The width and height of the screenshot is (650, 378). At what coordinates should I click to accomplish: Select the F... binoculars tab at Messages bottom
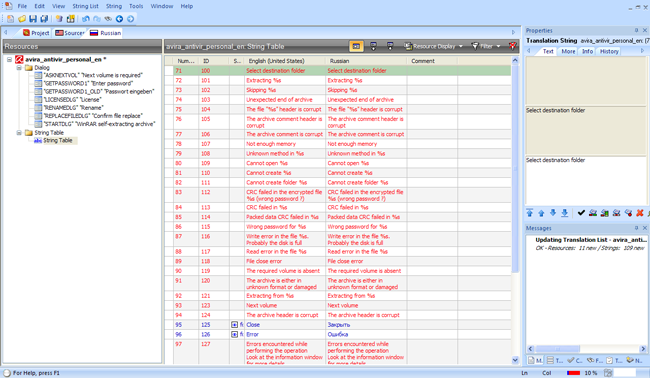594,361
